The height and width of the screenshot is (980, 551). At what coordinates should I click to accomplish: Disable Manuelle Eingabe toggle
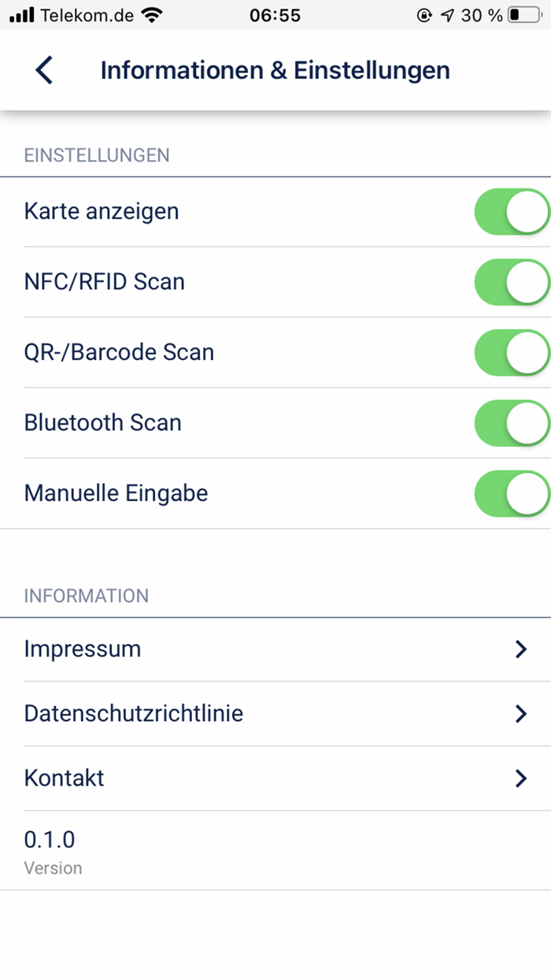pos(512,494)
